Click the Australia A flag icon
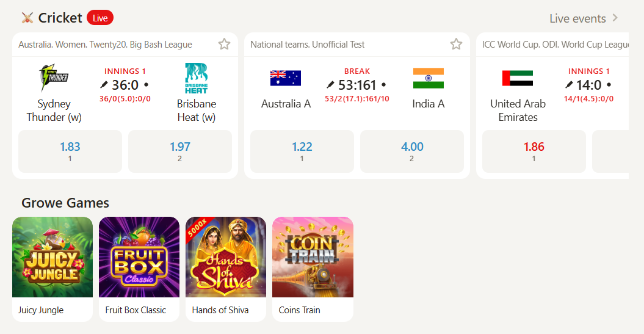The image size is (644, 334). click(x=286, y=78)
